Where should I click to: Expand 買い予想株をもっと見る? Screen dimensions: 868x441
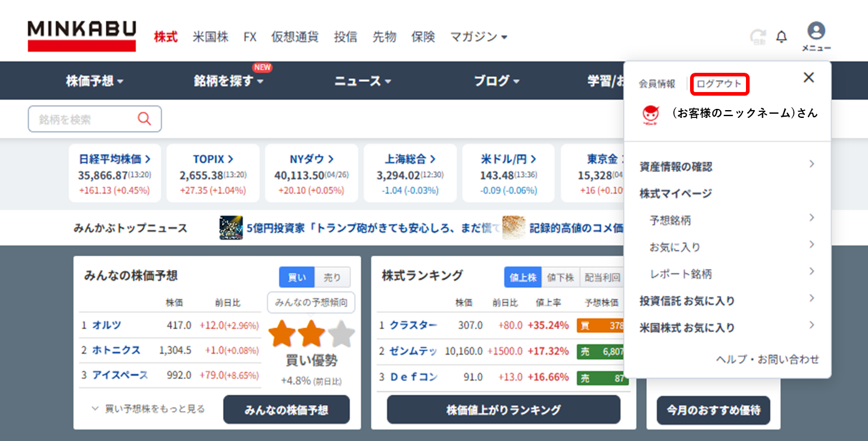tap(148, 409)
